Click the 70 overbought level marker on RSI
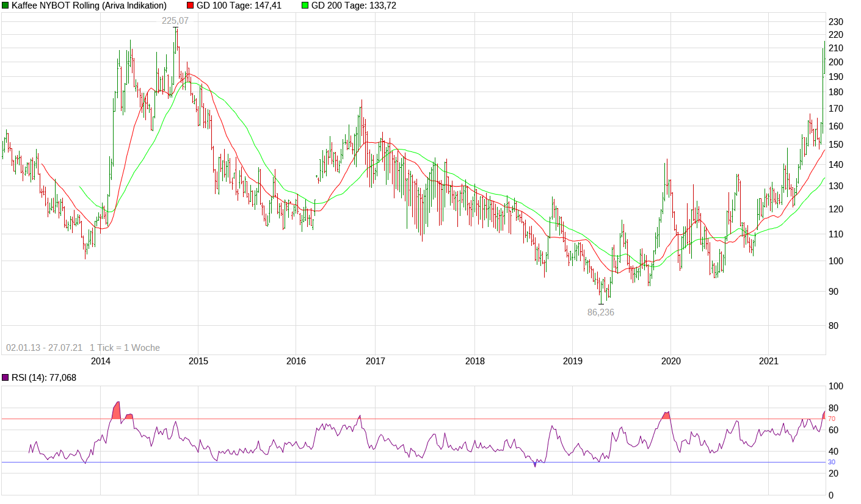 tap(831, 419)
